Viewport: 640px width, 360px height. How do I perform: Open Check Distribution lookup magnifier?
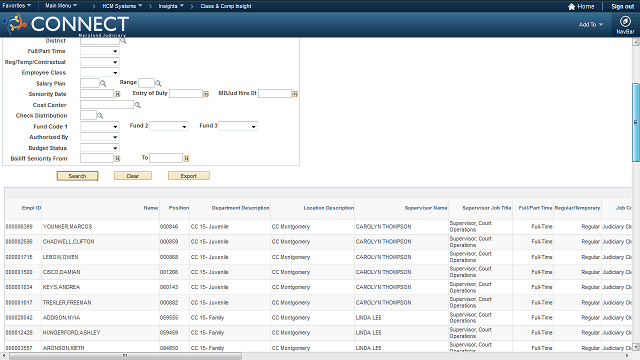click(100, 116)
